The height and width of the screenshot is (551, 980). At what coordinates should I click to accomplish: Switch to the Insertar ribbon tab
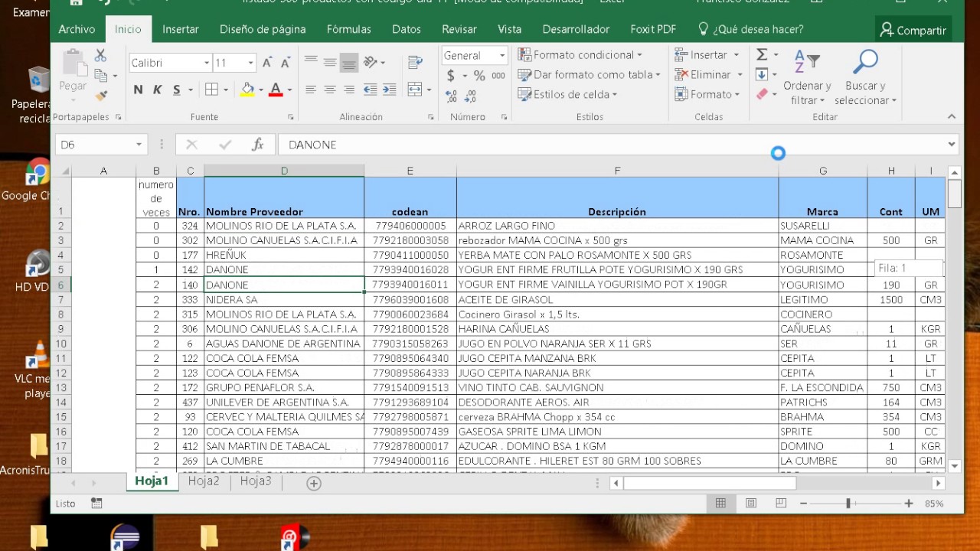[181, 29]
